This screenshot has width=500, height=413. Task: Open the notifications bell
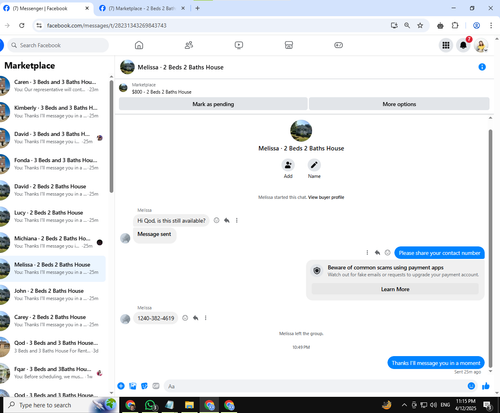click(463, 45)
